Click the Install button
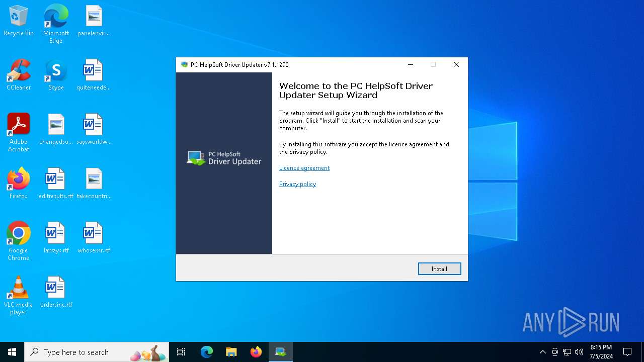This screenshot has height=362, width=644. tap(439, 269)
